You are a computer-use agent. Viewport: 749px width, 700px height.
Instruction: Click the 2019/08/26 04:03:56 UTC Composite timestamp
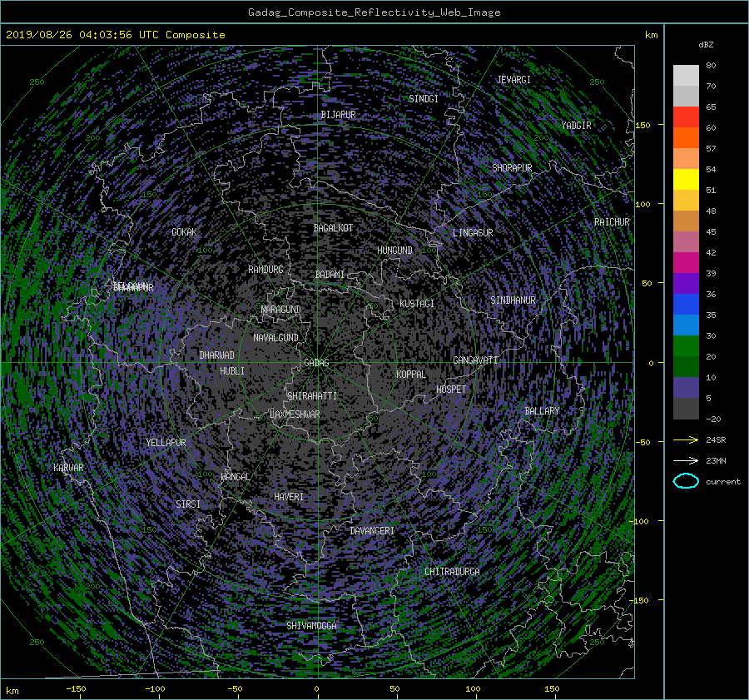click(x=115, y=34)
